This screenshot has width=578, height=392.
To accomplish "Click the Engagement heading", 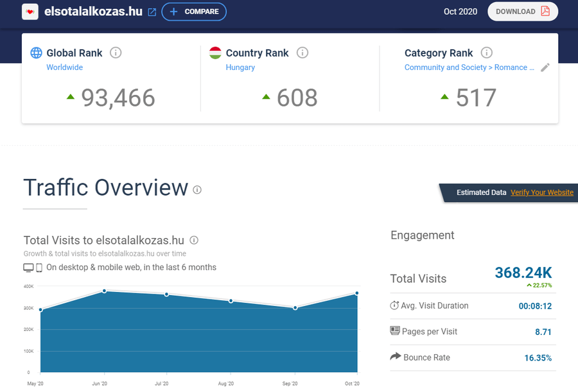I will pos(423,235).
